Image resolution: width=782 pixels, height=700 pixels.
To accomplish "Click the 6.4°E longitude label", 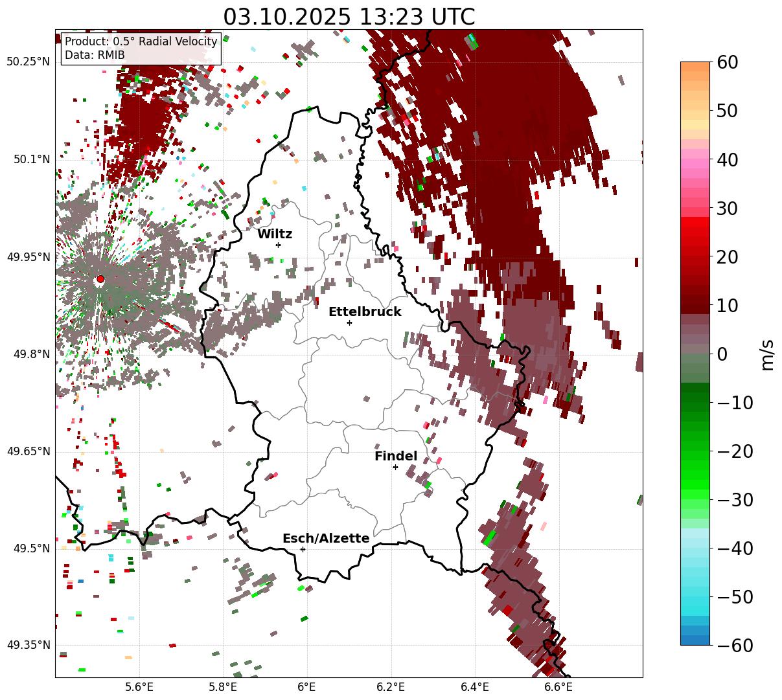I will click(474, 687).
